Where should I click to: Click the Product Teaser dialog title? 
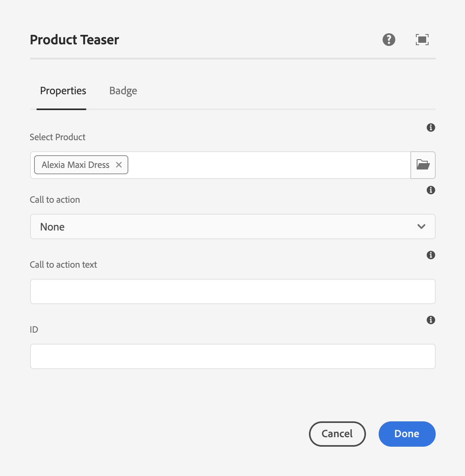tap(74, 40)
